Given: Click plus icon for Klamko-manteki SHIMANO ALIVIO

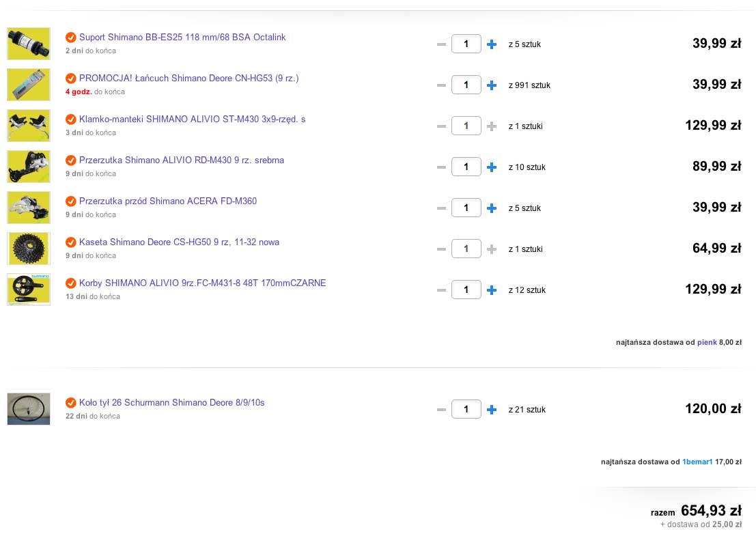Looking at the screenshot, I should (x=491, y=126).
